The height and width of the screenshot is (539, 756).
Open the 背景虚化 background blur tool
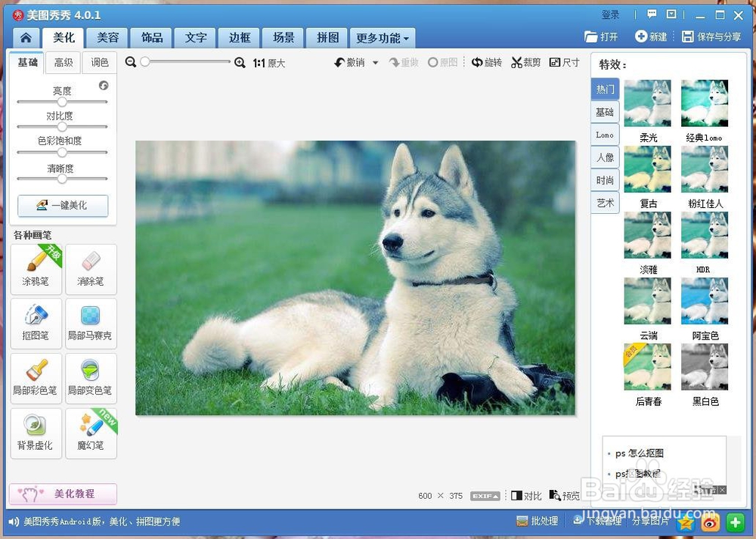pyautogui.click(x=36, y=433)
